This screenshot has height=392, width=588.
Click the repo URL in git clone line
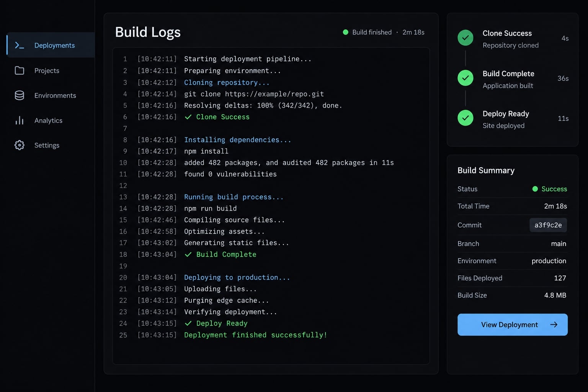click(274, 94)
